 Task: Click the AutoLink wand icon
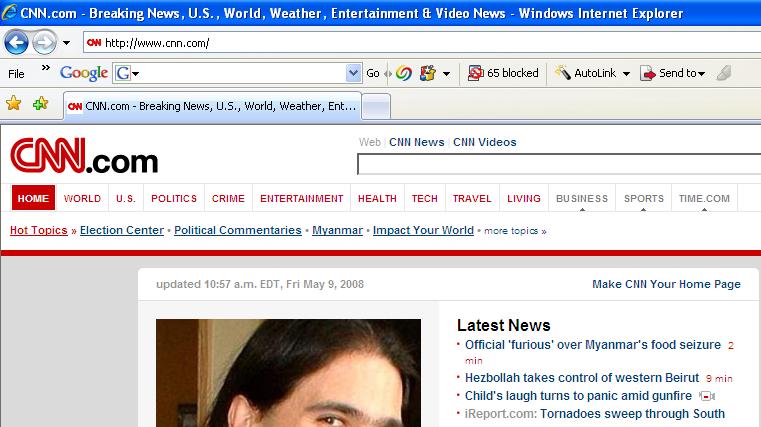[563, 73]
